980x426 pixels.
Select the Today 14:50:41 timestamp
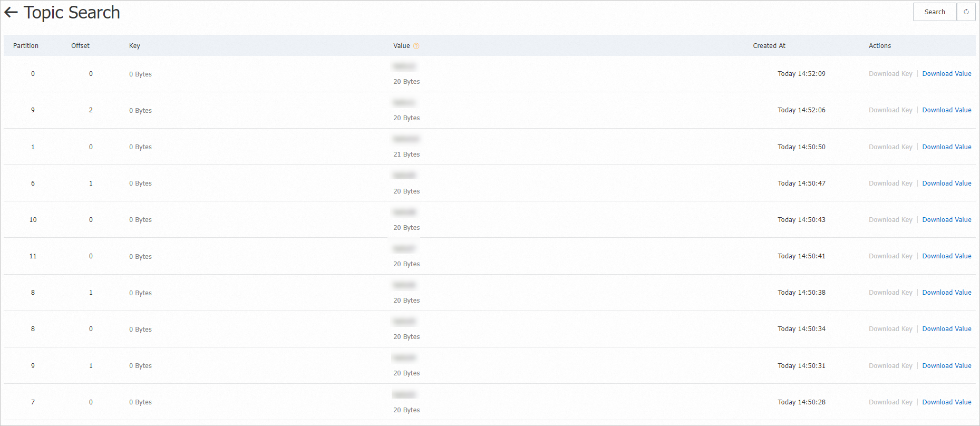(801, 256)
